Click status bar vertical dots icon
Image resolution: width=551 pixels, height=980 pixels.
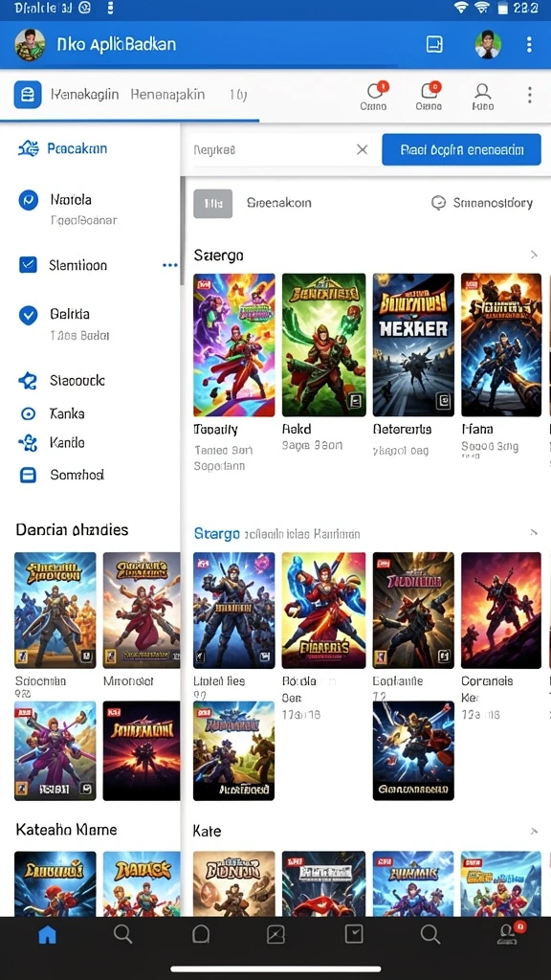click(x=111, y=8)
